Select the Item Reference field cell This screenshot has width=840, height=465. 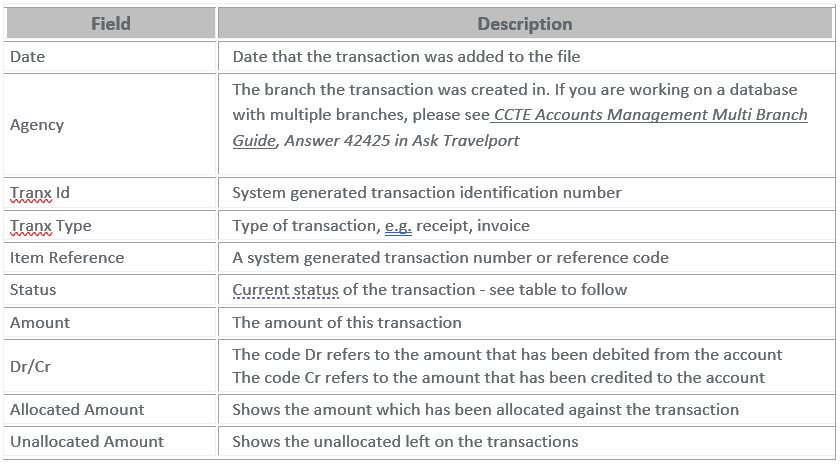(x=110, y=258)
